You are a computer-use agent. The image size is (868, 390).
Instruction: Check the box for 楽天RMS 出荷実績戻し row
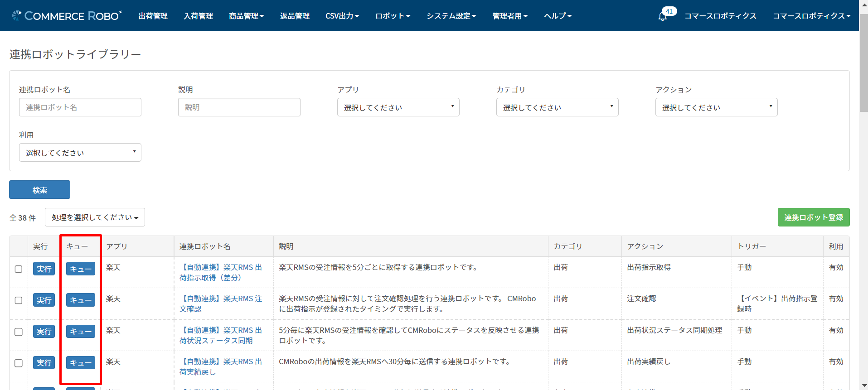click(19, 363)
